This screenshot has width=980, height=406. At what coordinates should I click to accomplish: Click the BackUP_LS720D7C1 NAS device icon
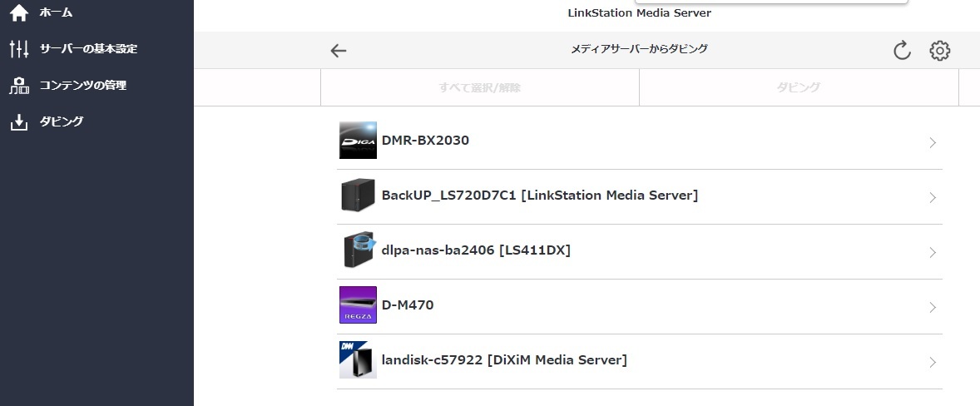358,195
